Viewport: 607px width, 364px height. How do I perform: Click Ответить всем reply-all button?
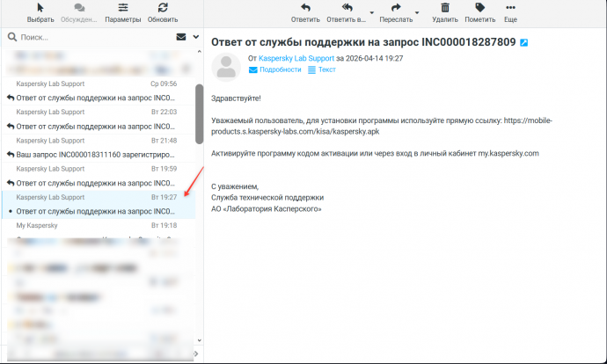pos(346,12)
